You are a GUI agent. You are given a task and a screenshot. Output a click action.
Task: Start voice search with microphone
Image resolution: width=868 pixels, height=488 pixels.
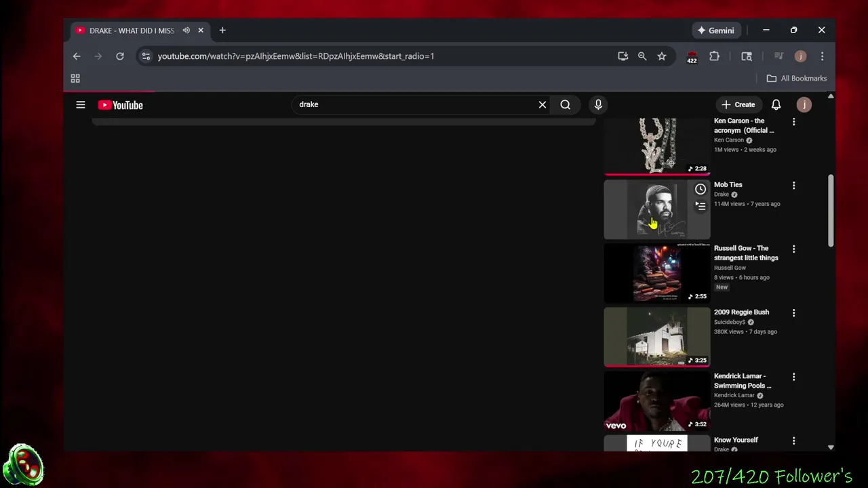598,104
